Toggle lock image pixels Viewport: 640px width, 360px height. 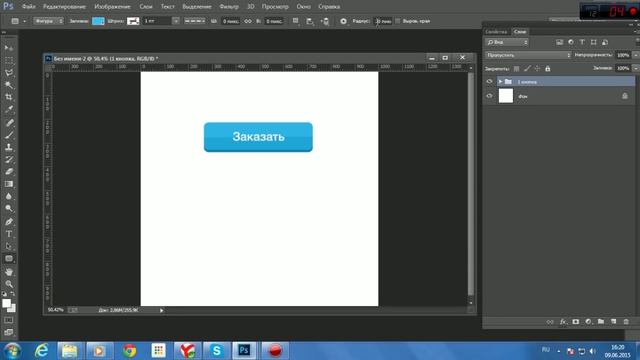click(x=527, y=69)
